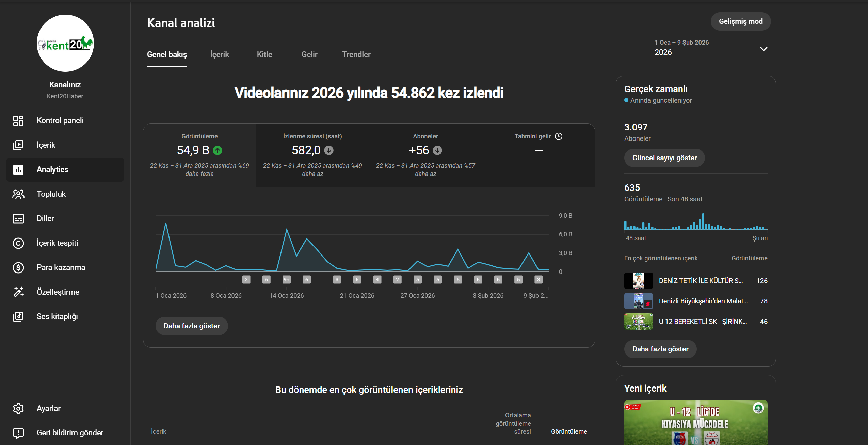
Task: Expand the date range dropdown chevron
Action: [763, 49]
